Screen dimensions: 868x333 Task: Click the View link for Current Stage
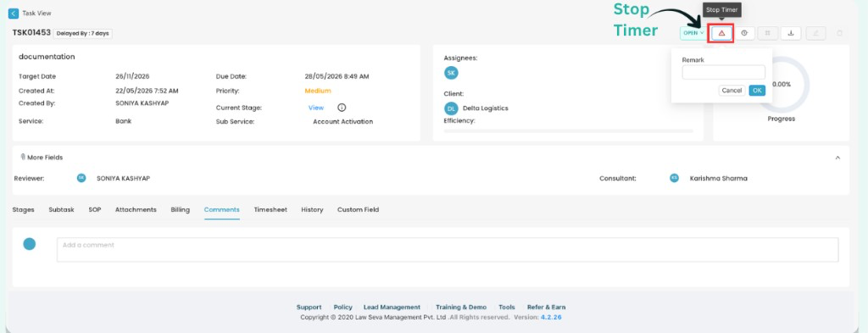pos(316,108)
